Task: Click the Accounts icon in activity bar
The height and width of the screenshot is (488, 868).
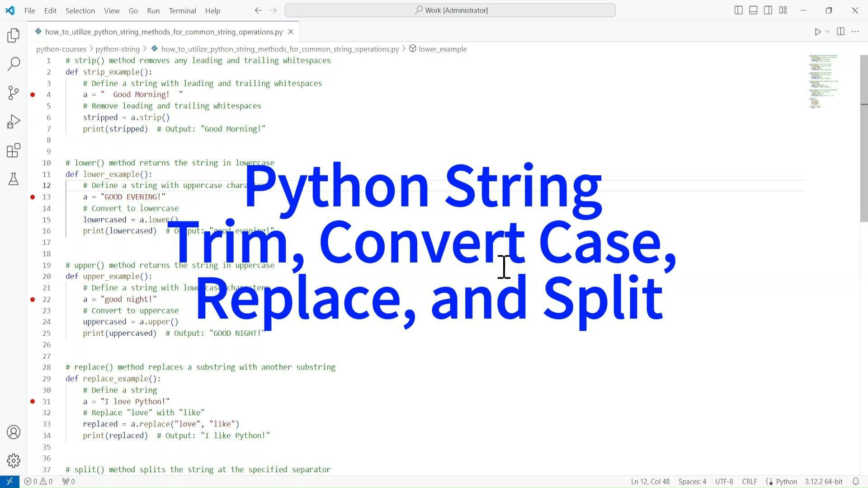Action: [14, 432]
